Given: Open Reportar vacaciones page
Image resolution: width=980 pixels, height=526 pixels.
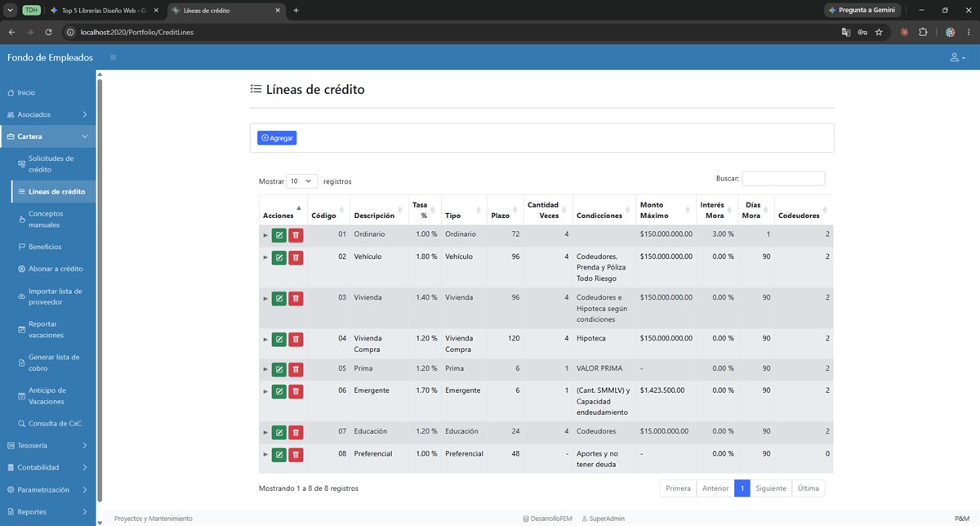Looking at the screenshot, I should point(53,329).
